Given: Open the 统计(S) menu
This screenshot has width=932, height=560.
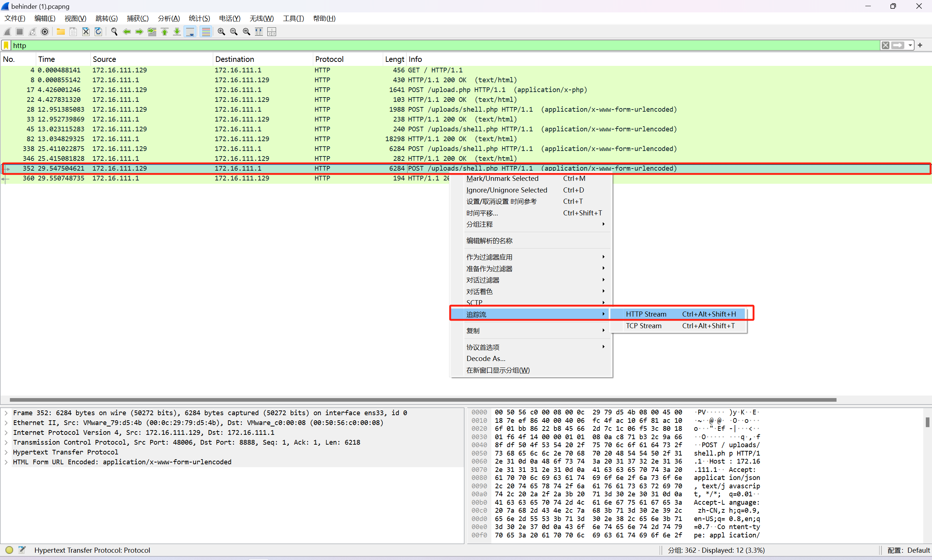Looking at the screenshot, I should click(x=199, y=18).
